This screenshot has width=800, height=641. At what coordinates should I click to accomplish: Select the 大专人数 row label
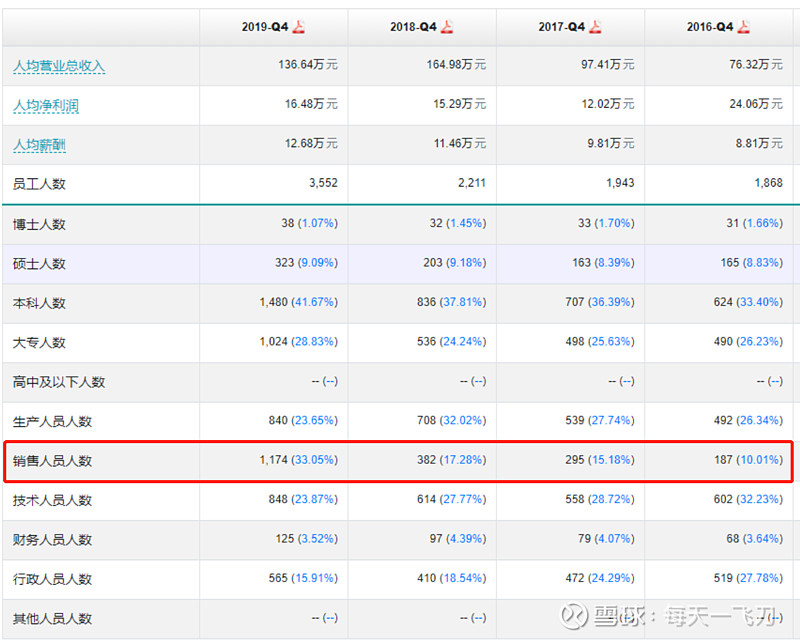pyautogui.click(x=39, y=342)
